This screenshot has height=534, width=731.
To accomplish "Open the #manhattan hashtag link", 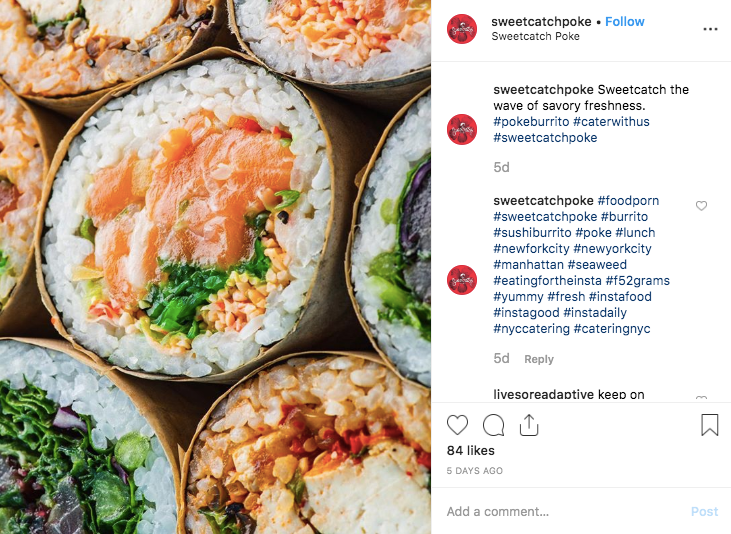I will (528, 265).
